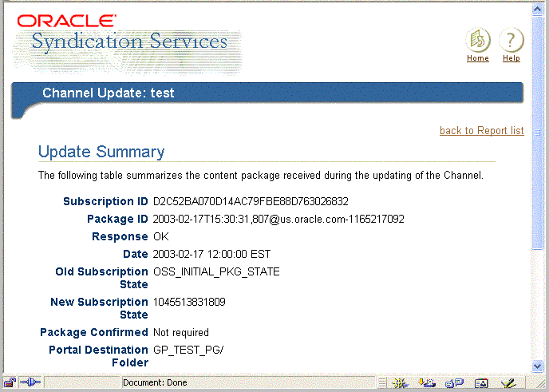The width and height of the screenshot is (549, 392).
Task: Click Subscription ID value D2C52BA070D14AC79FBE88D763026832
Action: click(251, 201)
